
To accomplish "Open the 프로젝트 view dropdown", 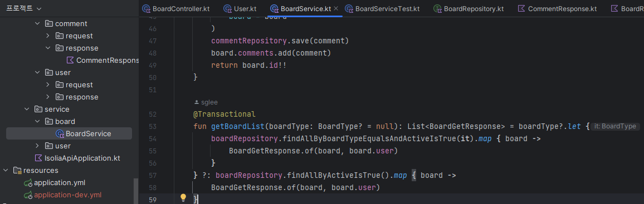I will [24, 8].
